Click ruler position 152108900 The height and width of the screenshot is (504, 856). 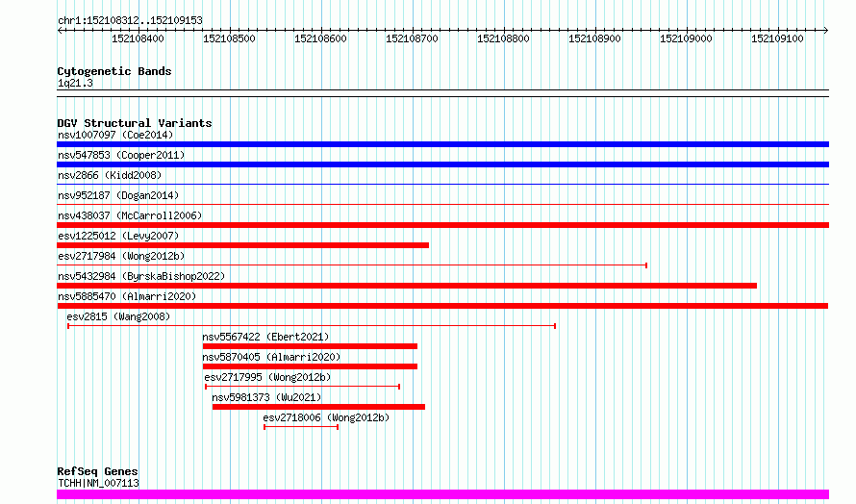point(595,38)
